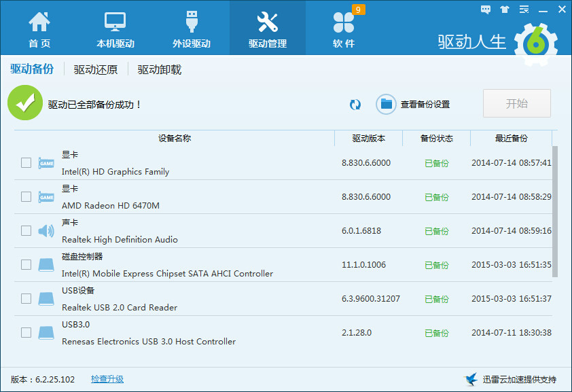Click the Realtek audio speaker icon
572x392 pixels.
46,231
